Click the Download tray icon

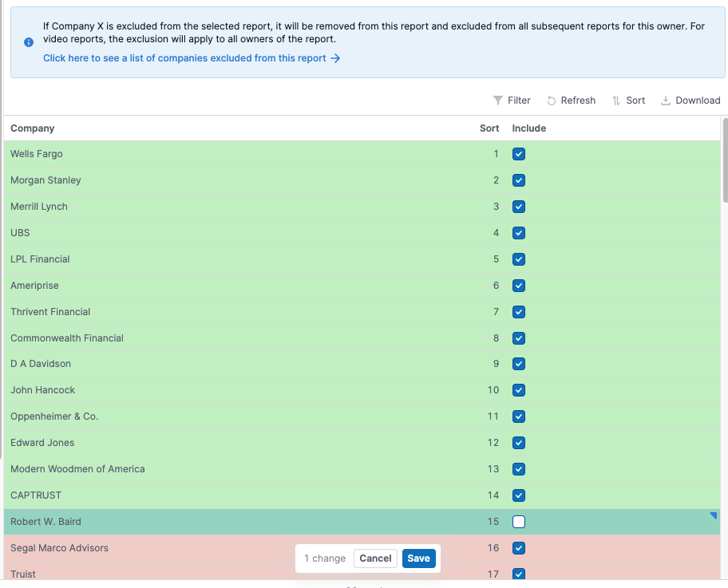coord(665,101)
